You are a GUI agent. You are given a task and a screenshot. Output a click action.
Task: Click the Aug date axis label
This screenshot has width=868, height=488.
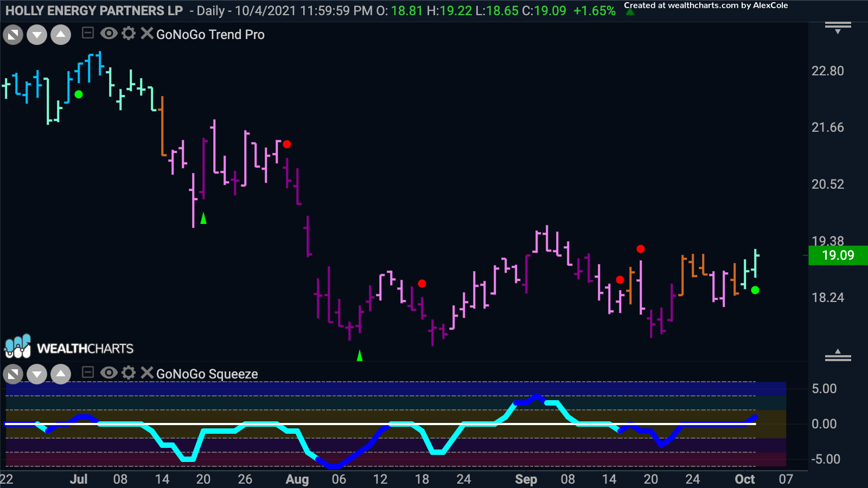(x=297, y=479)
